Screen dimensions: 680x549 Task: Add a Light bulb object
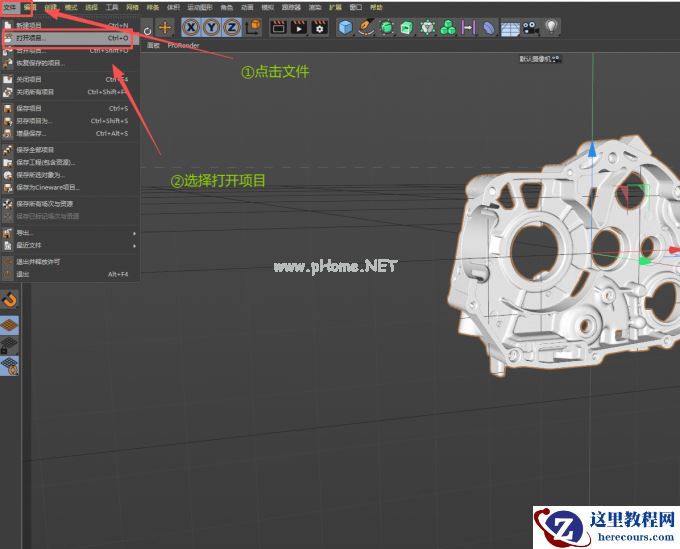[551, 27]
